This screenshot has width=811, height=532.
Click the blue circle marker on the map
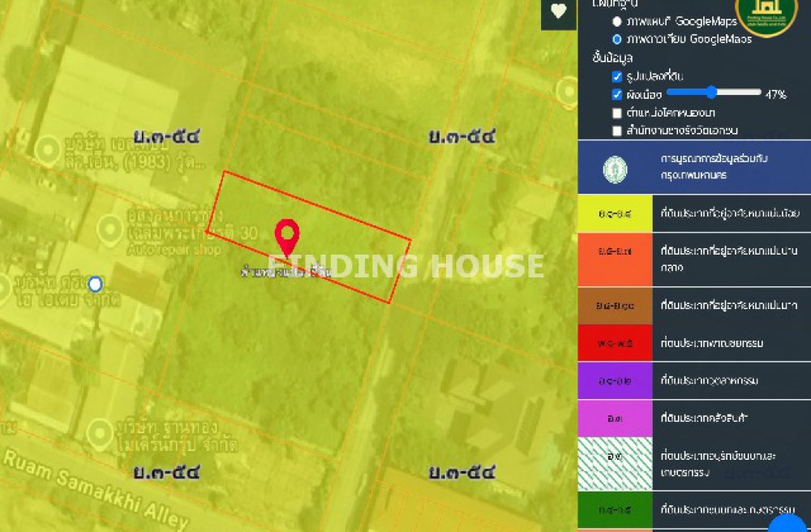(95, 284)
